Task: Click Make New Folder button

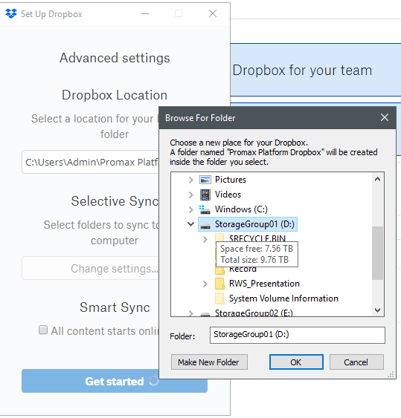Action: point(209,362)
